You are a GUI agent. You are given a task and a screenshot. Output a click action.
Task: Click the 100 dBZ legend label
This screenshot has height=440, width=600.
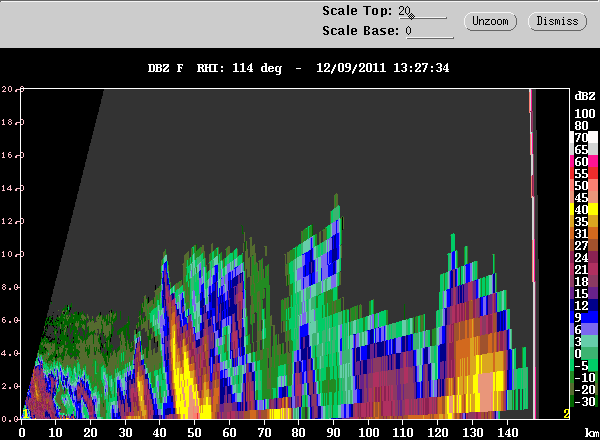coord(585,114)
